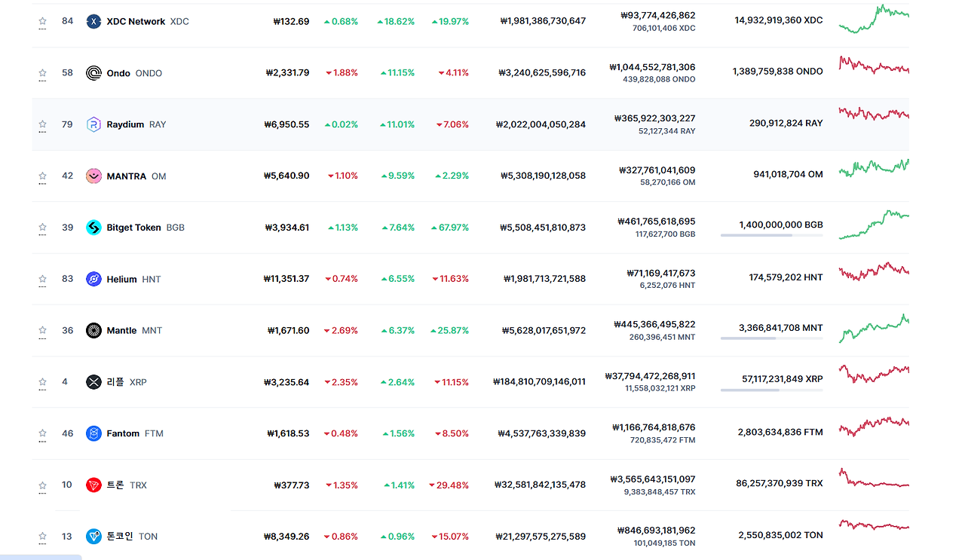
Task: Open TON 7-day sparkline
Action: coord(874,525)
